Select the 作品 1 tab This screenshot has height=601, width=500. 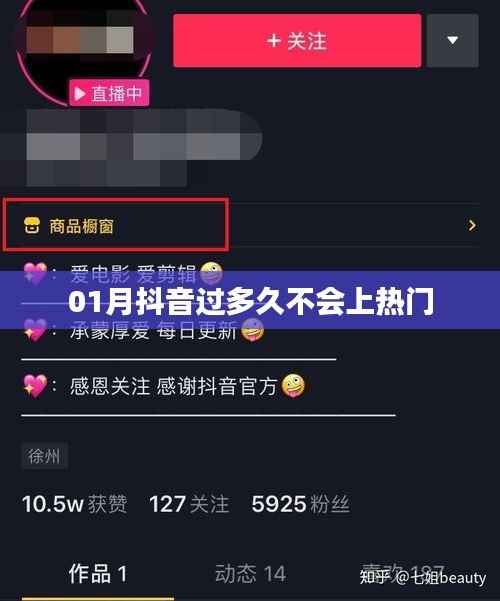98,574
